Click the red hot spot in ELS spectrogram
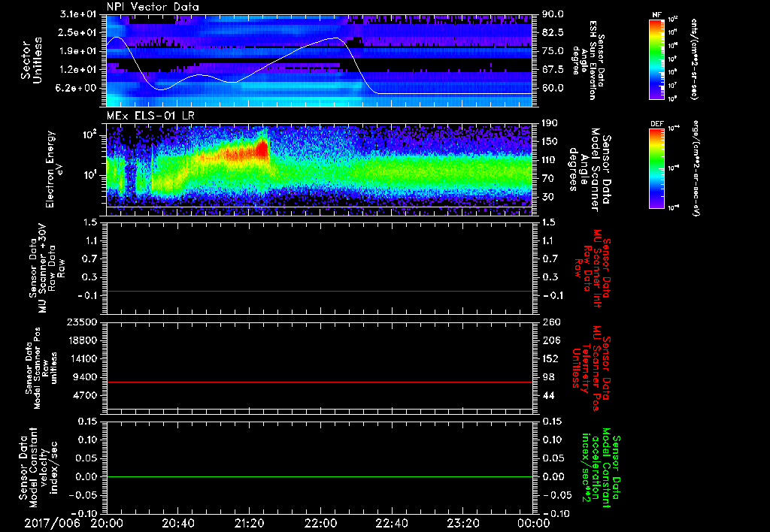Image resolution: width=770 pixels, height=532 pixels. click(x=263, y=150)
